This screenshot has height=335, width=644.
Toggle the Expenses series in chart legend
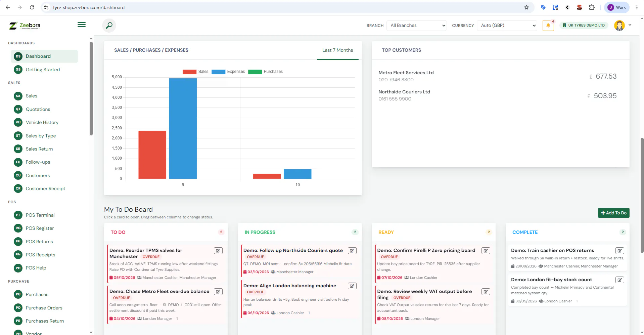click(x=228, y=72)
